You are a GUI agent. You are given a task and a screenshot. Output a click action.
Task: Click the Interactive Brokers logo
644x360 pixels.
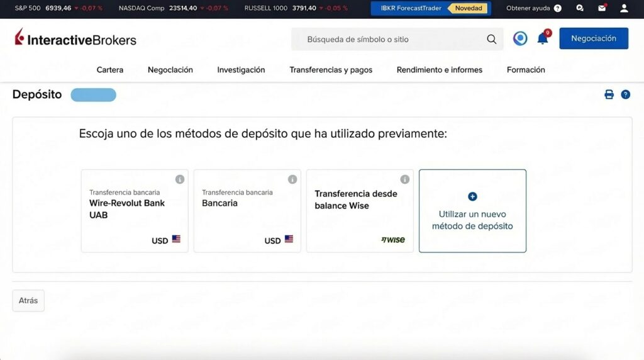(x=75, y=38)
